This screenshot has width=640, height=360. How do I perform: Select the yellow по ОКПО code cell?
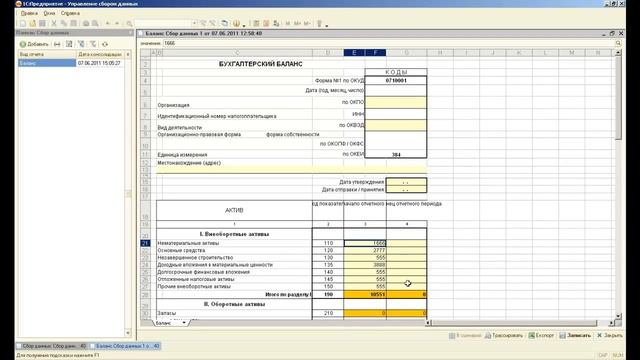coord(396,102)
